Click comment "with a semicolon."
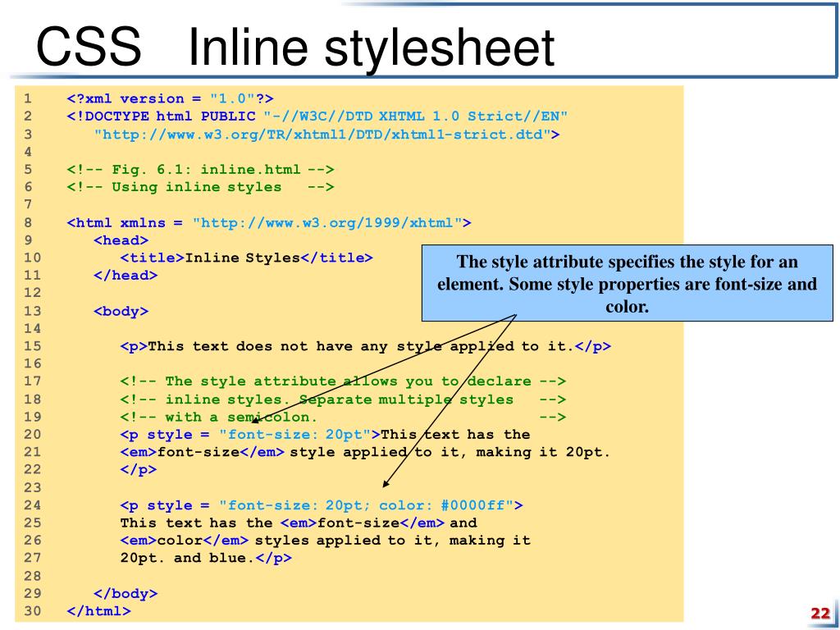840x630 pixels. coord(343,417)
